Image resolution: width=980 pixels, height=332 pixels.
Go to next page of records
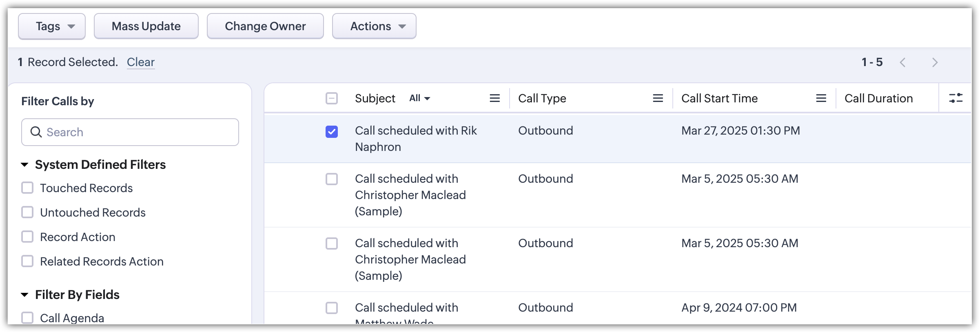coord(935,62)
